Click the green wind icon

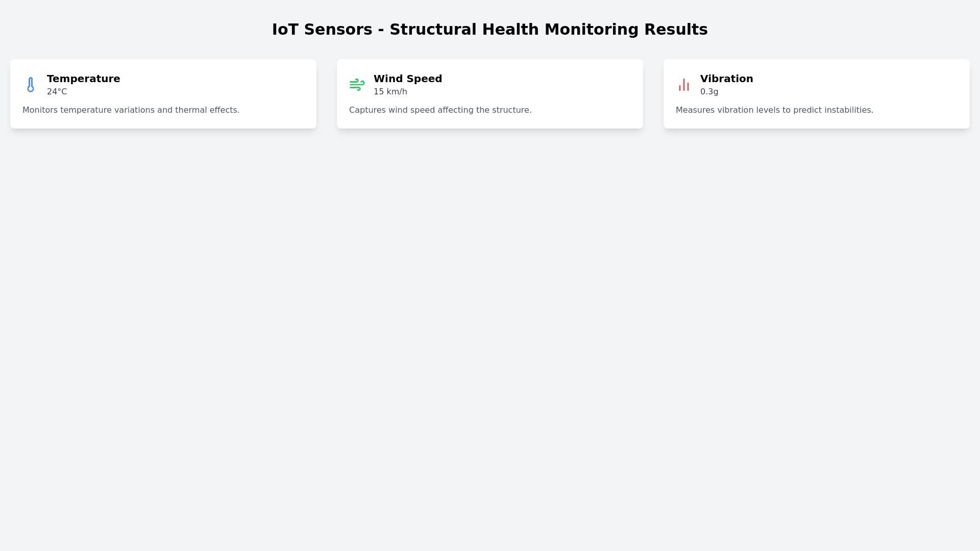(357, 85)
